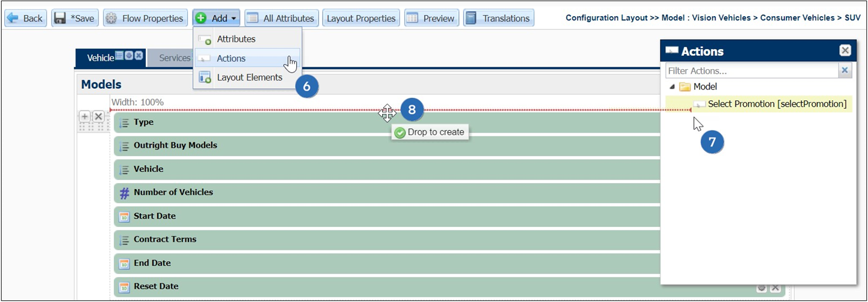This screenshot has height=302, width=868.
Task: Open the Add dropdown menu
Action: [x=217, y=18]
